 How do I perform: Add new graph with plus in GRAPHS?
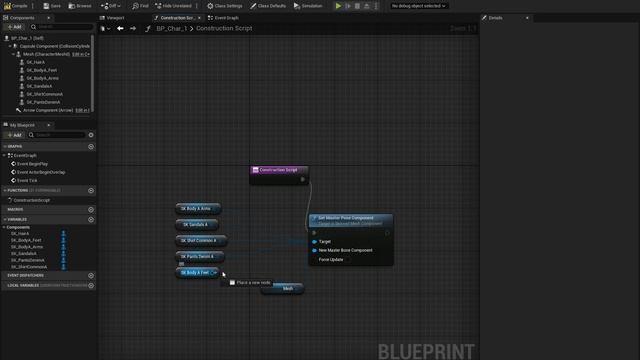(91, 147)
